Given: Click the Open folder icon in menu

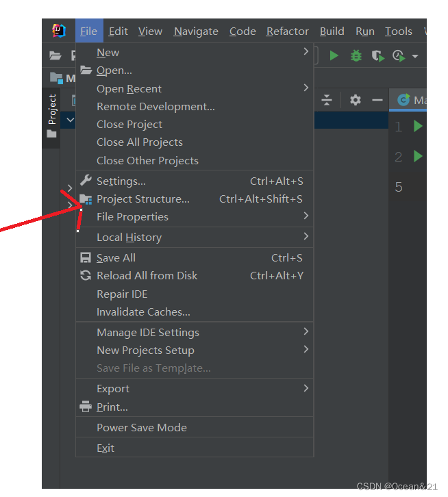Looking at the screenshot, I should [86, 70].
